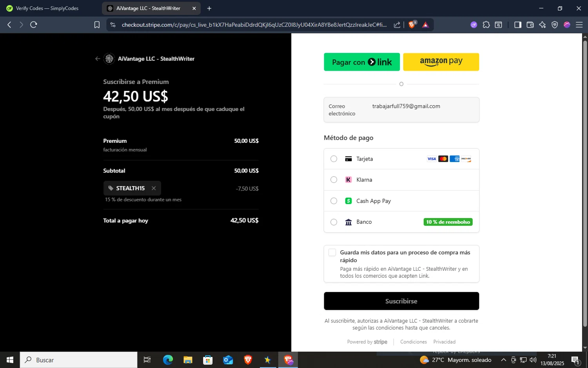Click the AiVantage LLC logo icon
Viewport: 588px width, 368px height.
109,58
